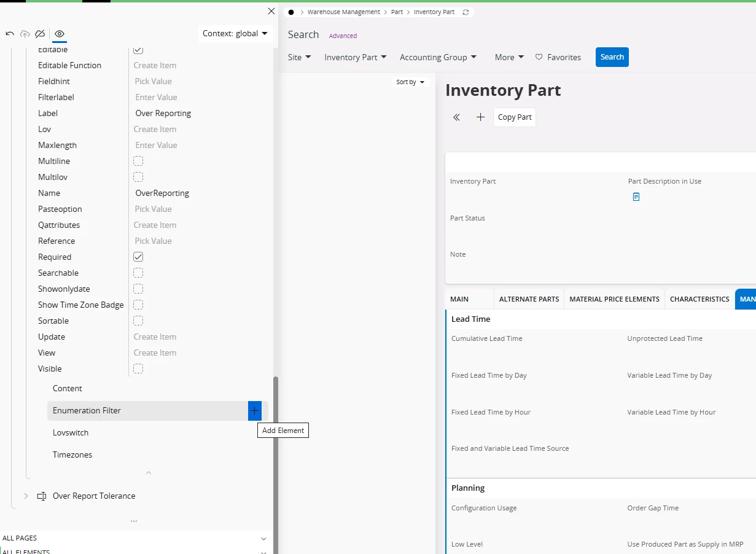
Task: Enable the Showonlydate checkbox
Action: click(138, 289)
